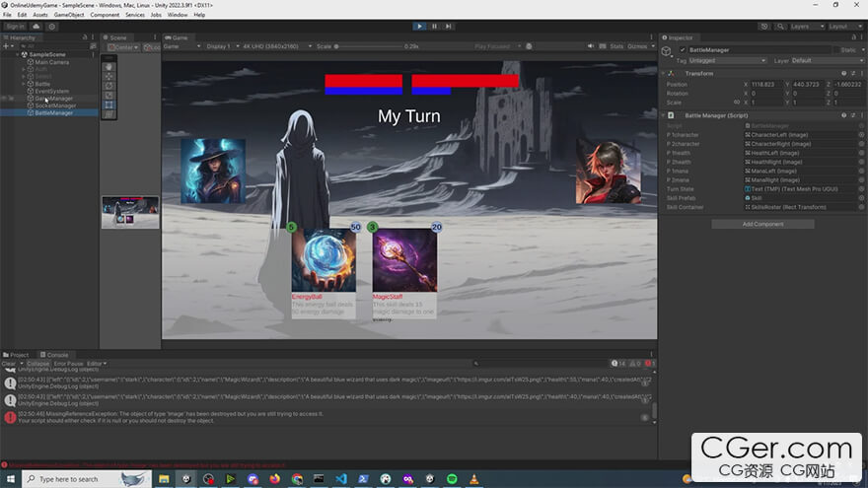Open the console Editor dropdown

point(97,364)
